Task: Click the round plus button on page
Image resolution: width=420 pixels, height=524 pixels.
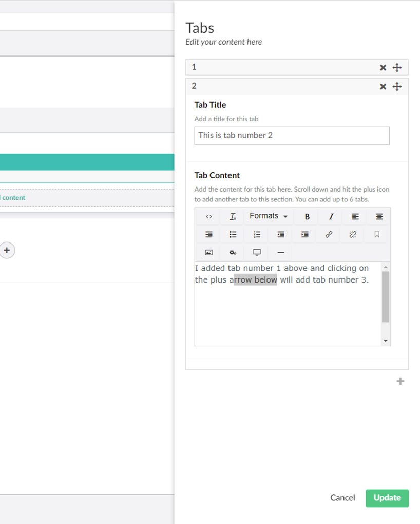Action: click(x=7, y=250)
